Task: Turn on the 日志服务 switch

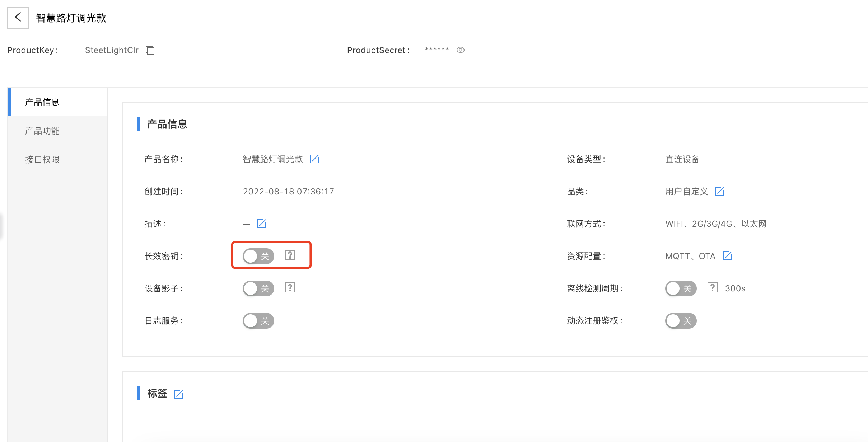Action: 258,321
